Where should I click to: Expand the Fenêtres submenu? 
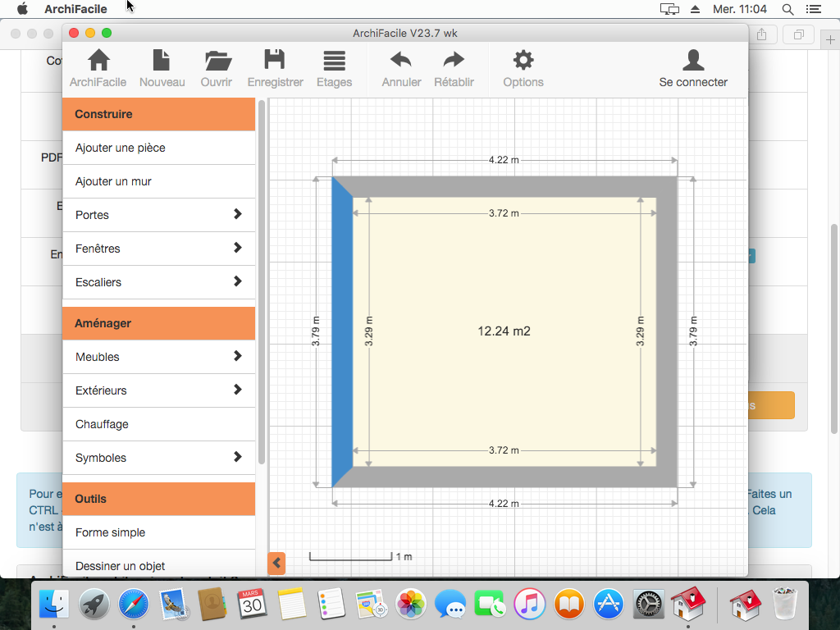point(237,248)
